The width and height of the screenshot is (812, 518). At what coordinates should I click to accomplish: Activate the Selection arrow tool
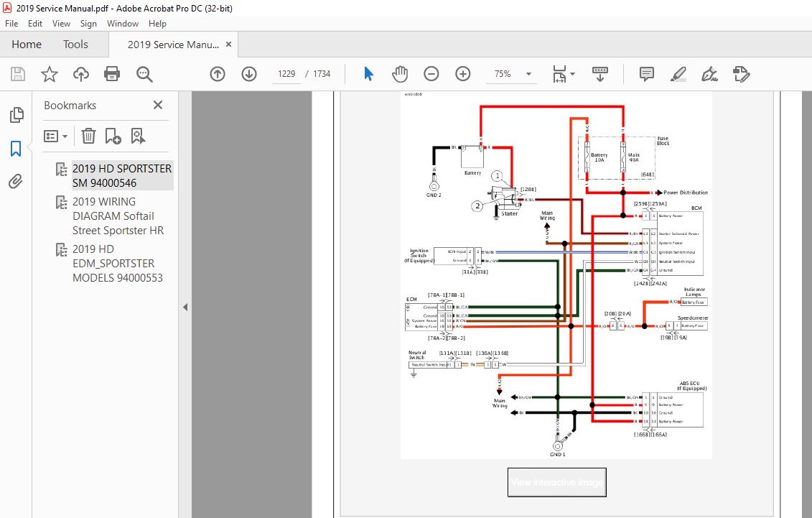tap(368, 74)
